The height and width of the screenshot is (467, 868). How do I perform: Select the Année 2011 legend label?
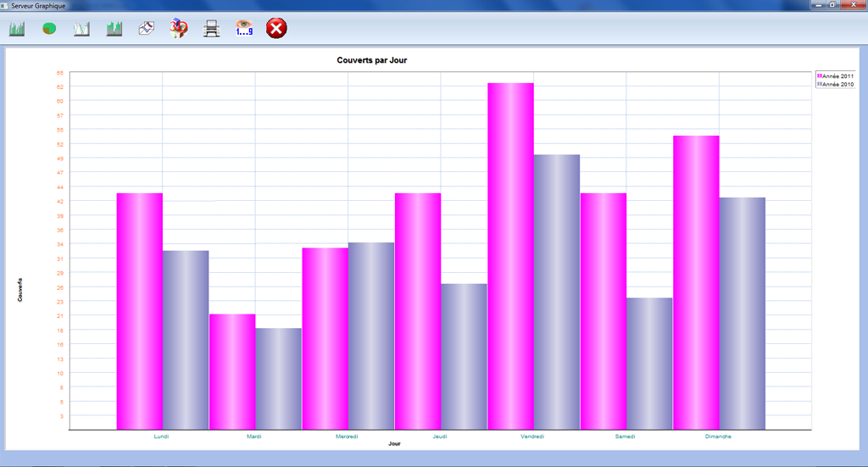click(x=838, y=76)
